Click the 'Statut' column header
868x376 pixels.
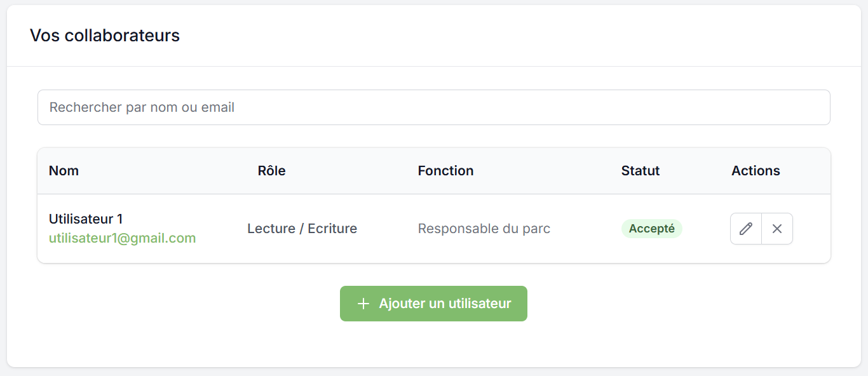[x=641, y=171]
